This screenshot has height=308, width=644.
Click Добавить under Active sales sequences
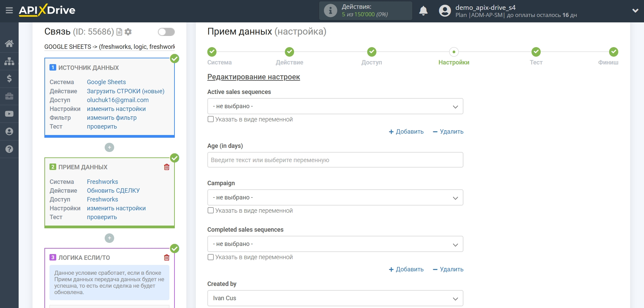coord(406,132)
